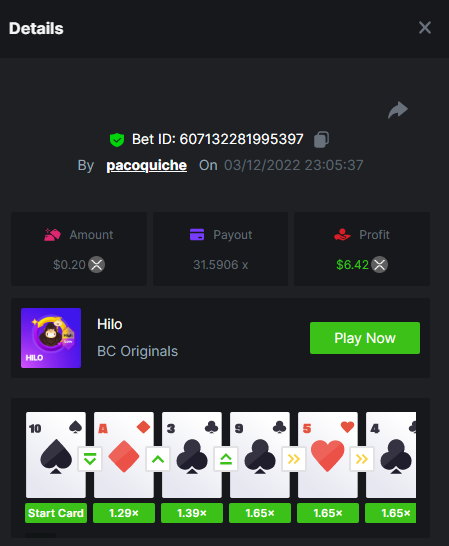449x546 pixels.
Task: Click the higher arrow after the Ace
Action: coord(158,459)
